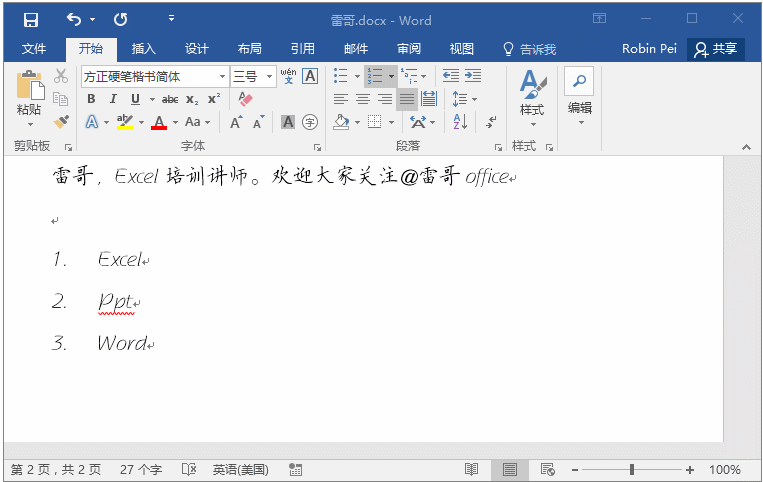763x482 pixels.
Task: Switch to the 审阅 tab
Action: pos(409,49)
